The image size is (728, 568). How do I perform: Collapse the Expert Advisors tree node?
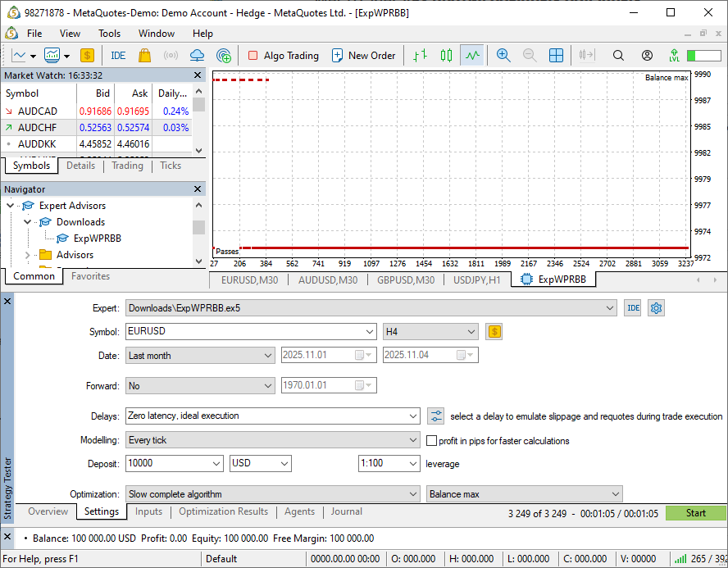pos(10,205)
